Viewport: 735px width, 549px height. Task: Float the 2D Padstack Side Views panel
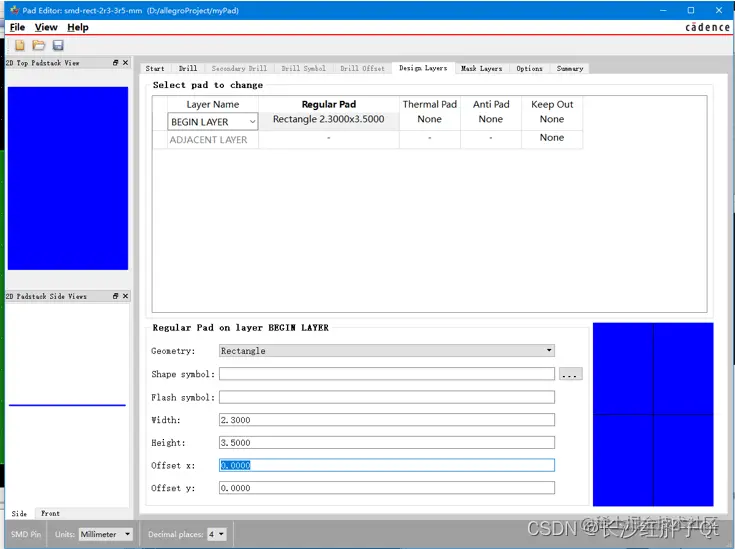(115, 296)
